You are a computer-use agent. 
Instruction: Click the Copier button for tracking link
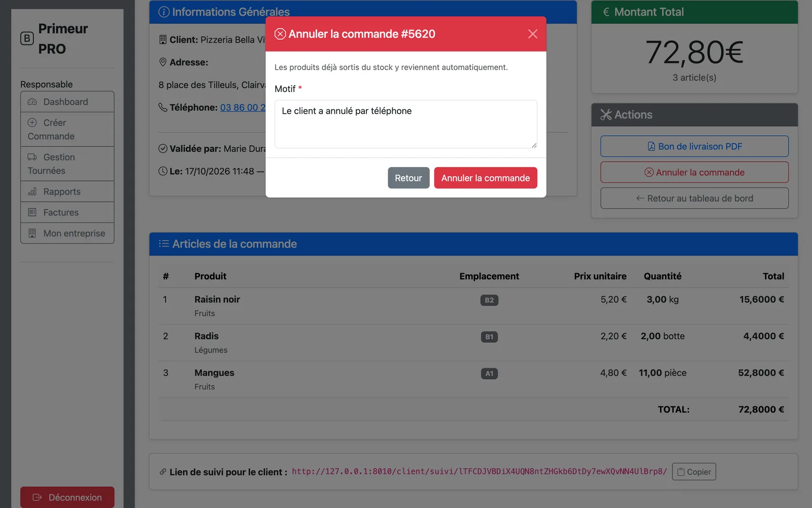point(694,471)
